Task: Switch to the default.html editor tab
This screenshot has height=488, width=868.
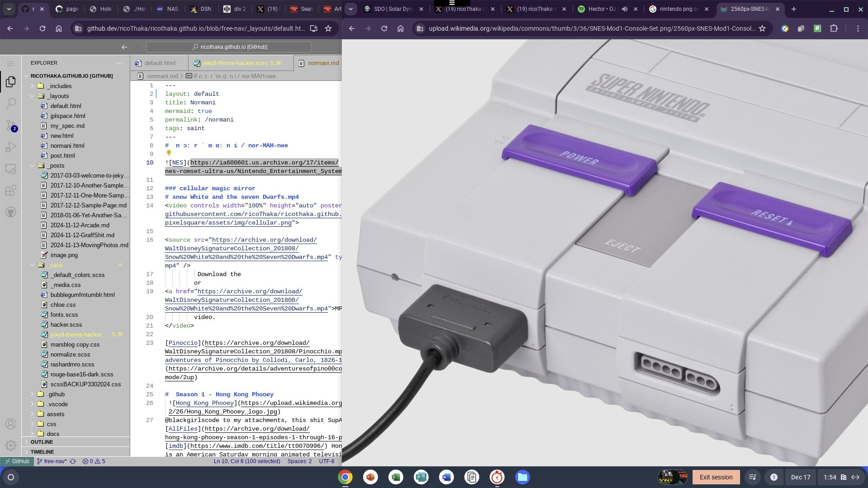Action: (160, 63)
